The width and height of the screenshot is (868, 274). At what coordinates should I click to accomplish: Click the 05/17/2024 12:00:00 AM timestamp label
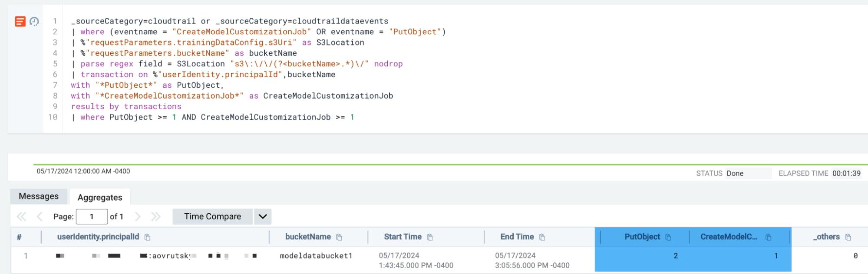83,171
